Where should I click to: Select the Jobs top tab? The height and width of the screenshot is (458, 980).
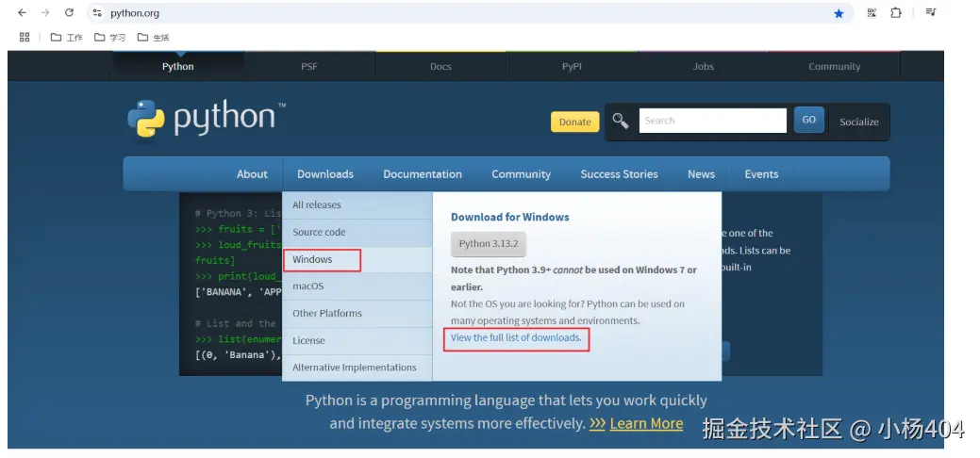703,66
